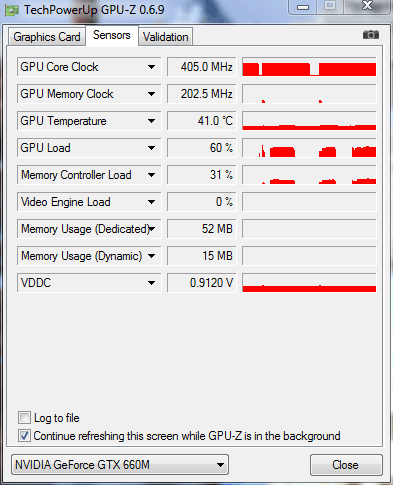Open the Video Engine Load dropdown
Screen dimensions: 393x485
(x=151, y=202)
